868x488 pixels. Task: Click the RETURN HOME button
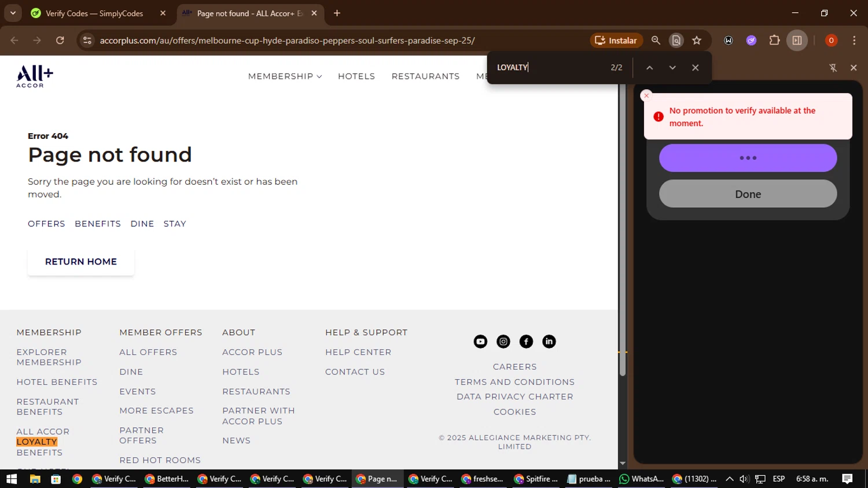click(81, 262)
